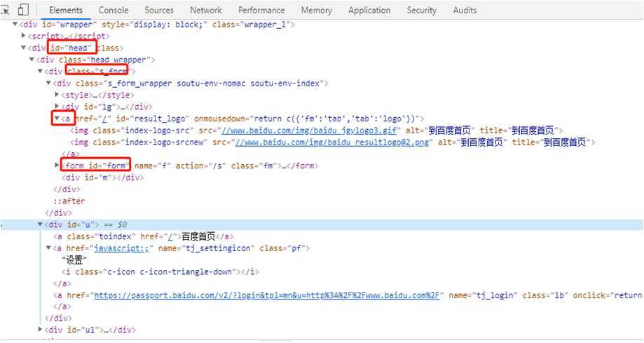Click the 百度首页 text in toindex anchor
Image resolution: width=644 pixels, height=343 pixels.
pos(198,236)
